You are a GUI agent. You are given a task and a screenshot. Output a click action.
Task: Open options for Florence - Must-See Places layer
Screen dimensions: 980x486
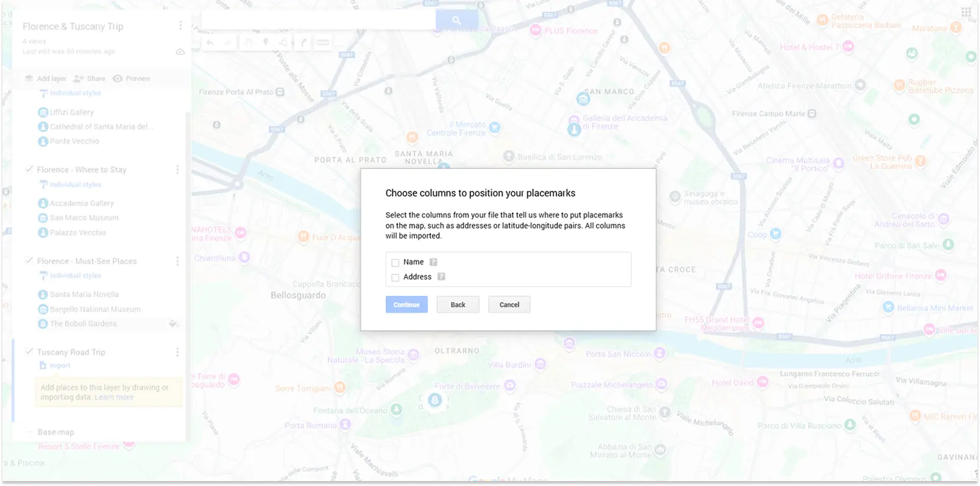(x=177, y=261)
